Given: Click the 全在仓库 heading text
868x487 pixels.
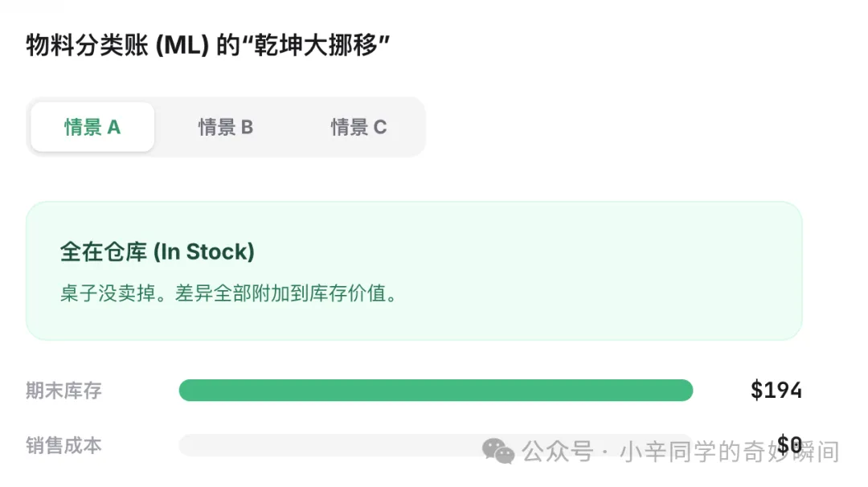Looking at the screenshot, I should coord(104,252).
